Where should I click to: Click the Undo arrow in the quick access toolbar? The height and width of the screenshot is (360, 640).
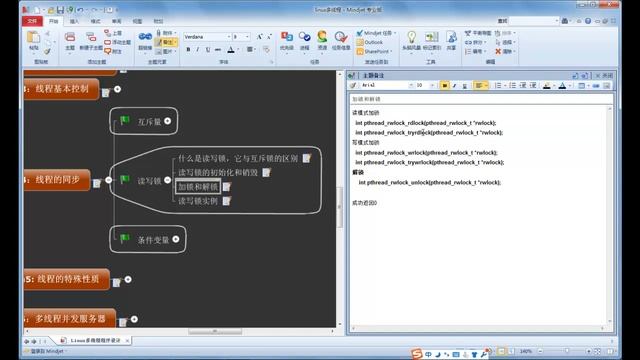coord(80,10)
